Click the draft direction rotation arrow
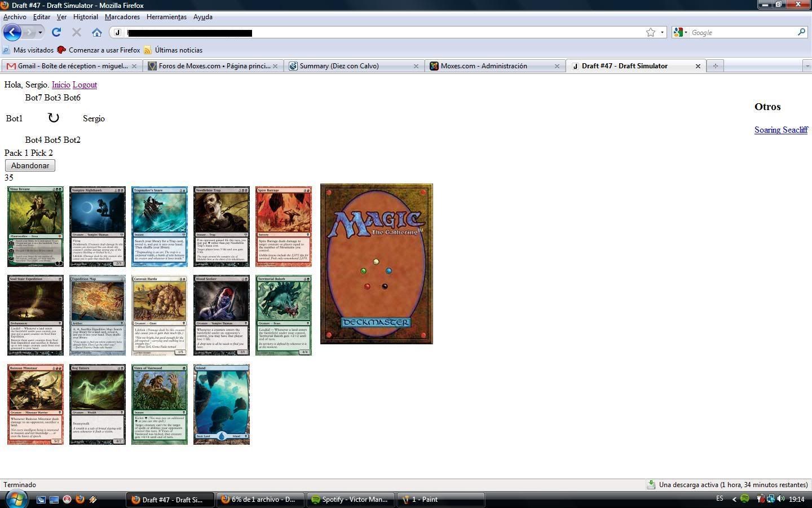The height and width of the screenshot is (508, 812). coord(54,117)
